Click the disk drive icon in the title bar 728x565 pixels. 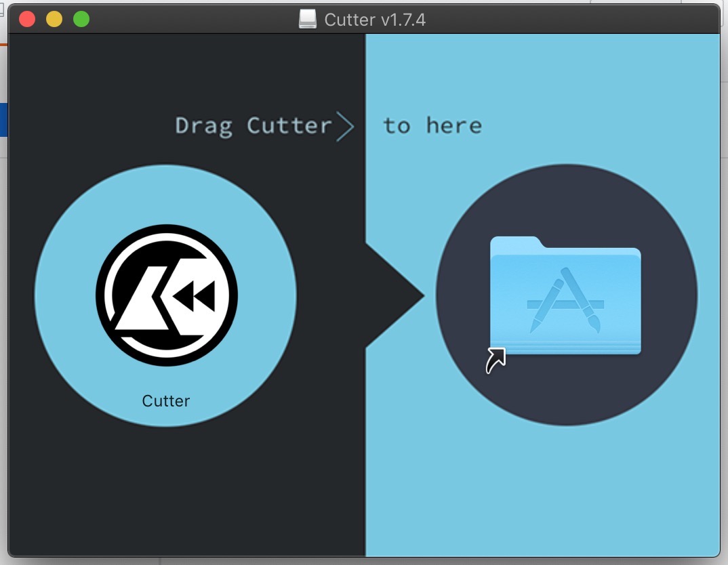coord(306,18)
